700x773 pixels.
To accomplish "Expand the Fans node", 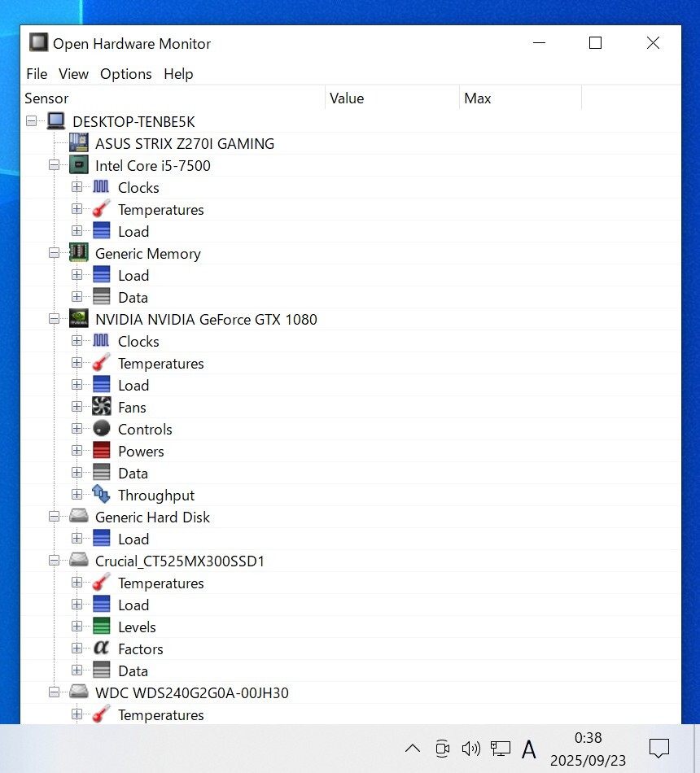I will click(x=77, y=407).
